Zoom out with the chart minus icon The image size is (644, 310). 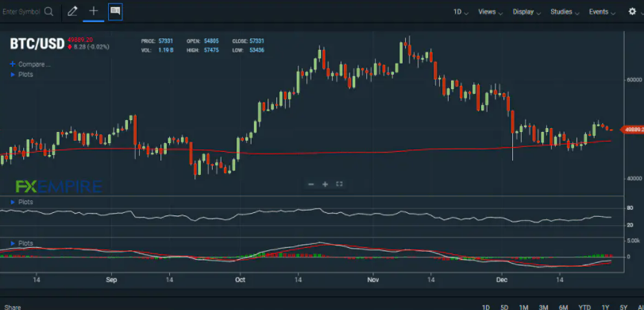[311, 184]
